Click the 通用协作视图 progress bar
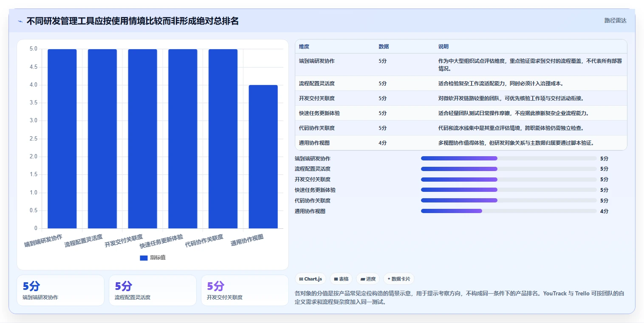Viewport: 644px width, 323px height. pos(509,211)
